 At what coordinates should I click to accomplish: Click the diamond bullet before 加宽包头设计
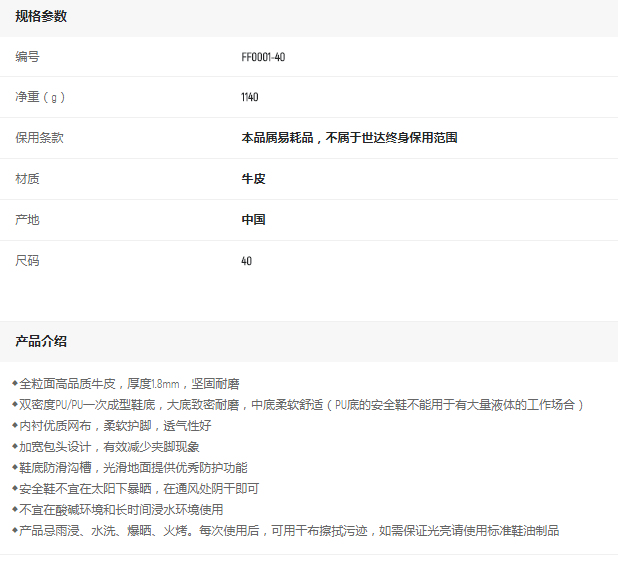(x=15, y=446)
